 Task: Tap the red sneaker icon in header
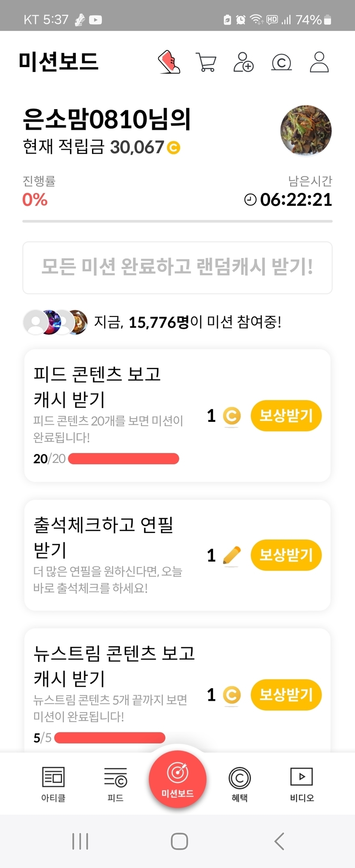point(169,62)
